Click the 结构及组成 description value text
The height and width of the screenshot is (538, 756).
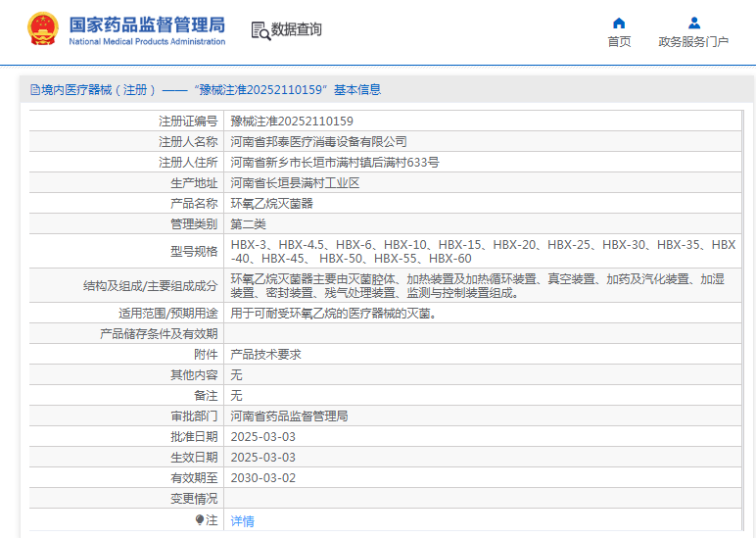pyautogui.click(x=477, y=285)
